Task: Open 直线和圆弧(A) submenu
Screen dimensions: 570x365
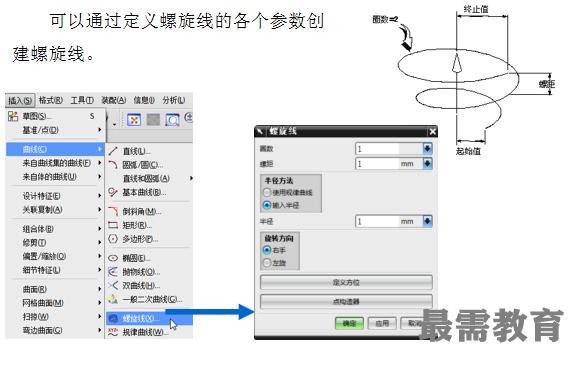Action: tap(150, 179)
